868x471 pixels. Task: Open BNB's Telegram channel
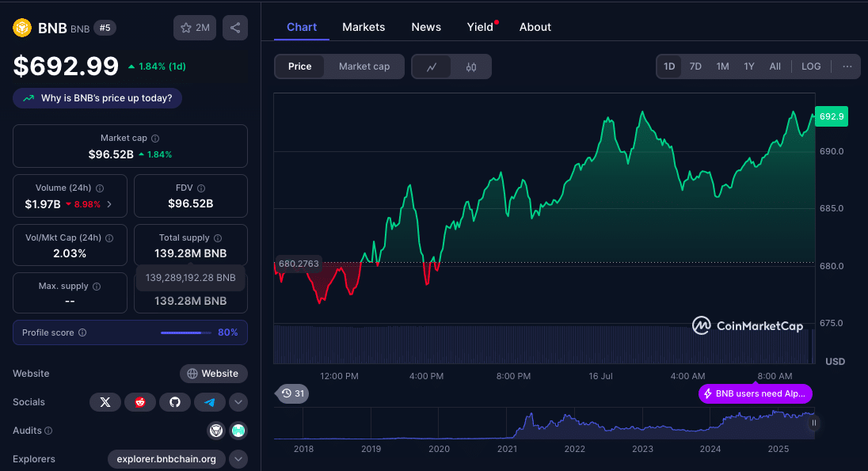point(210,402)
